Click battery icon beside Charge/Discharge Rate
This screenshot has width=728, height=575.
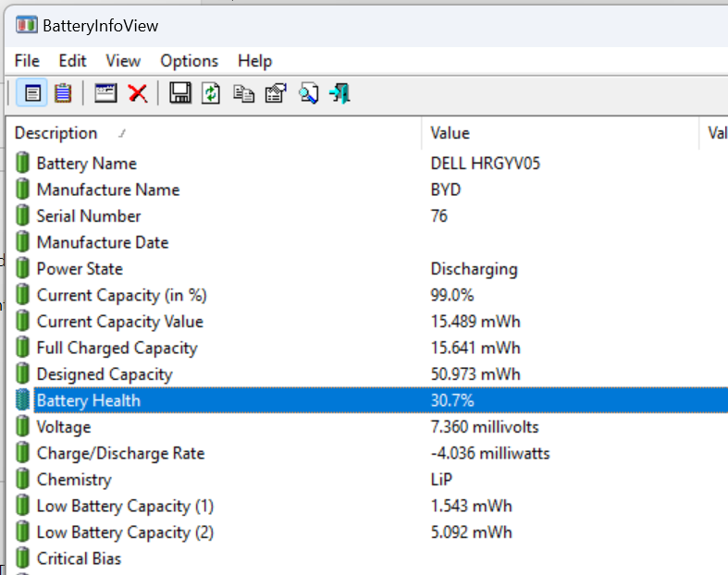coord(22,453)
